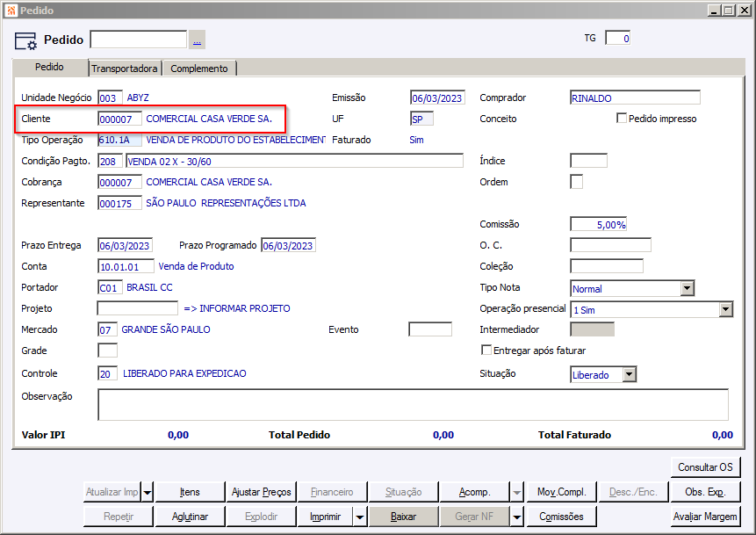Open the Situação dropdown showing Liberado
Viewport: 756px width, 535px height.
629,374
